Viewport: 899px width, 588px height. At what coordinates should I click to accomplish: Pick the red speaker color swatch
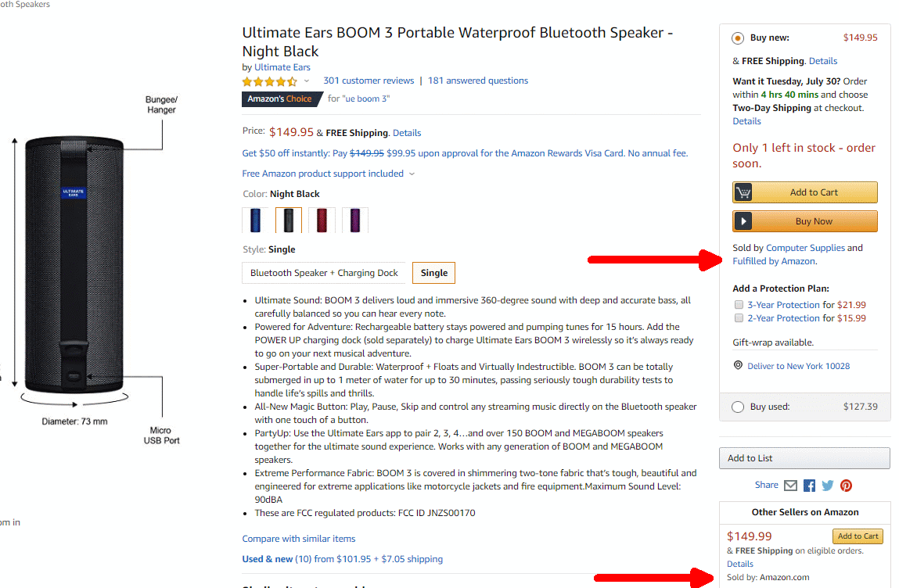tap(322, 220)
